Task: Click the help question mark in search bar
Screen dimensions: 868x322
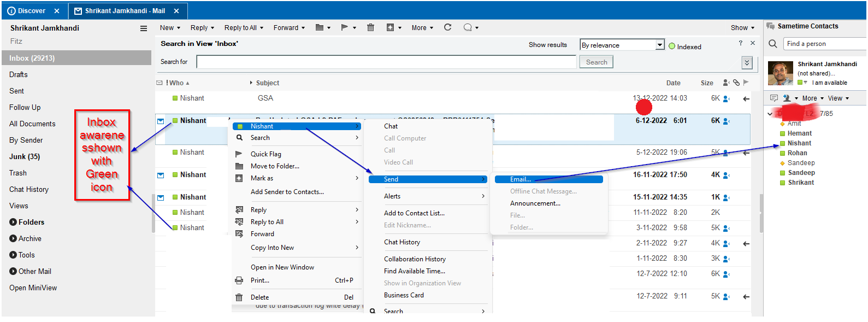Action: point(740,43)
